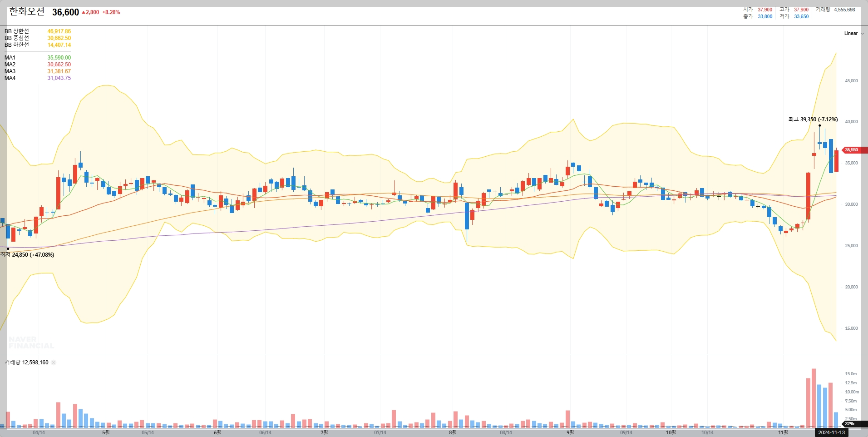Select the MA2 legend entry
The image size is (868, 437).
tap(10, 65)
